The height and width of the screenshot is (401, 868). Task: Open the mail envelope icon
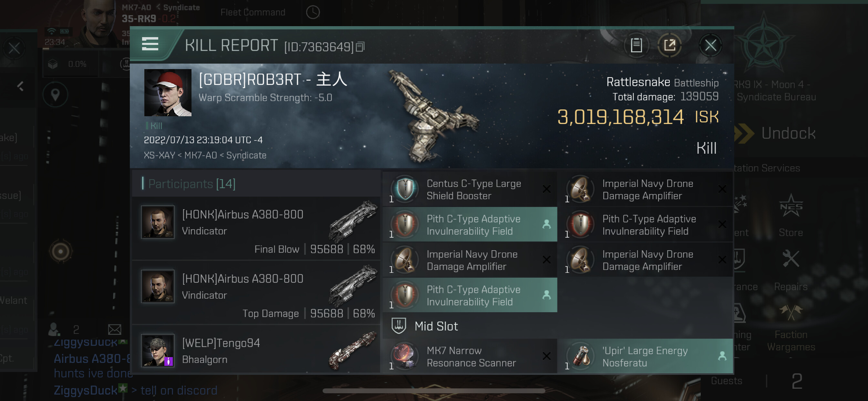(x=115, y=329)
